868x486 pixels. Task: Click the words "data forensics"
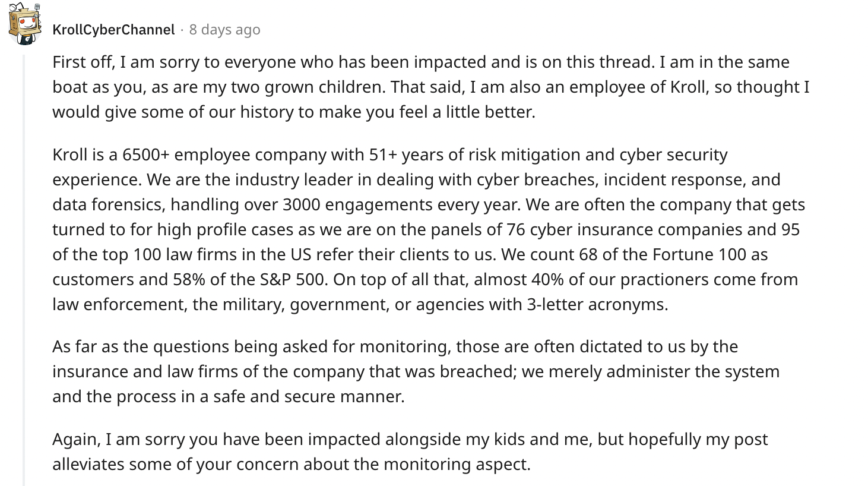(108, 204)
